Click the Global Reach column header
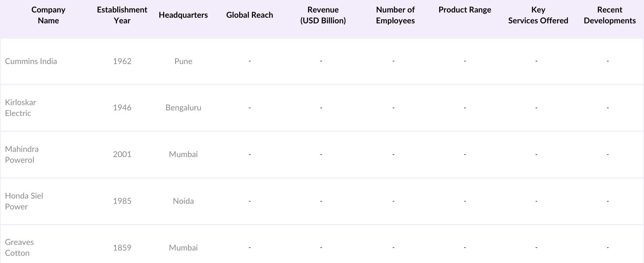The image size is (644, 263). tap(250, 15)
